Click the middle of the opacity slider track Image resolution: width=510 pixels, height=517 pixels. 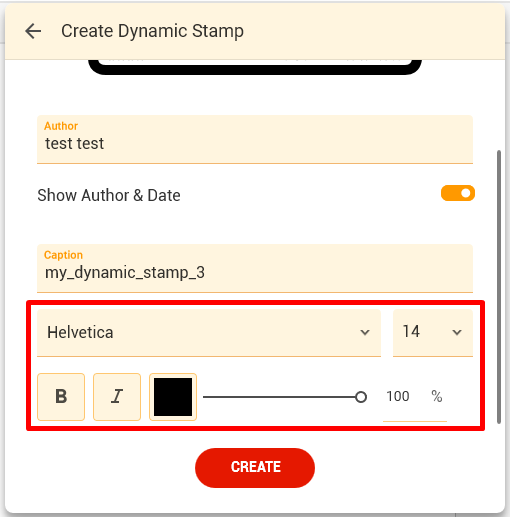pyautogui.click(x=282, y=397)
